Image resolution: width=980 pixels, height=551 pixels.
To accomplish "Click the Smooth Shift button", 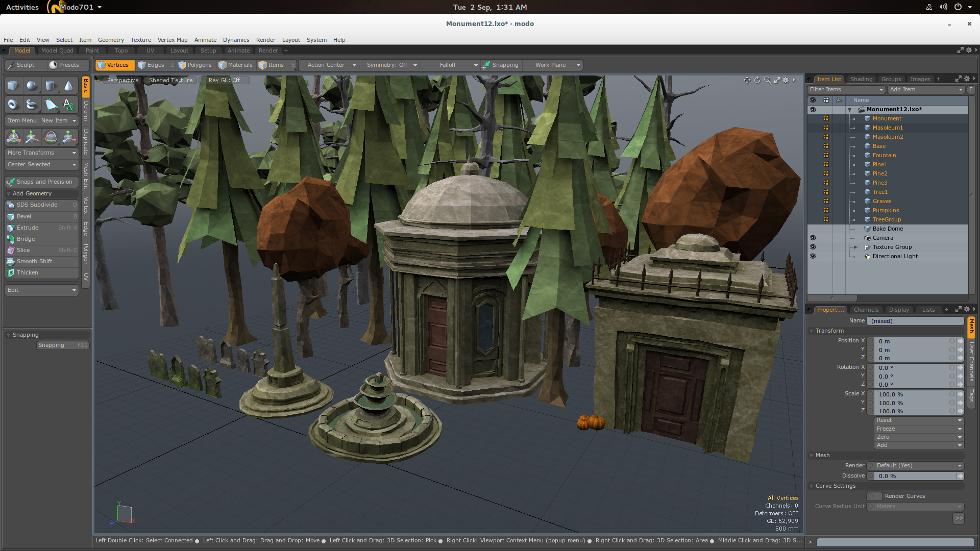I will tap(34, 261).
